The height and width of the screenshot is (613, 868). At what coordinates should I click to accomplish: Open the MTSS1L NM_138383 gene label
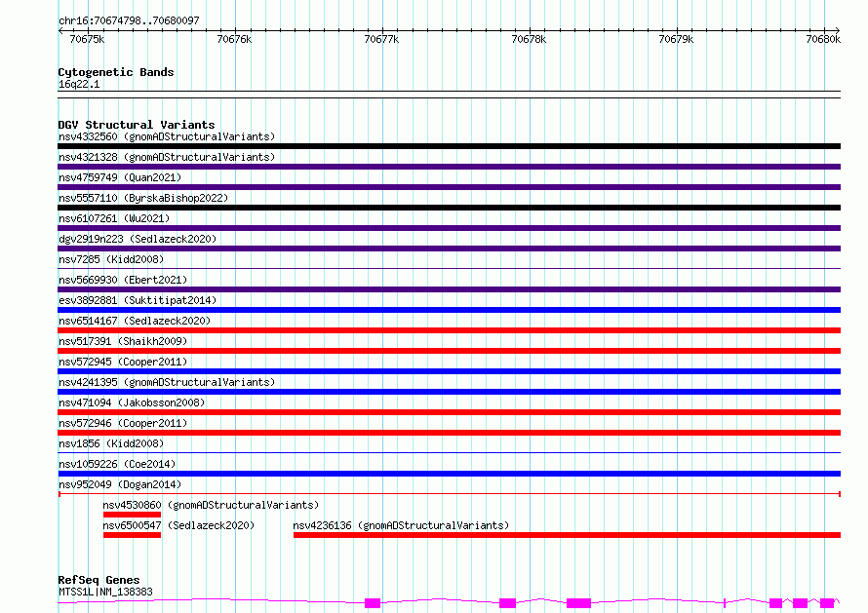pyautogui.click(x=105, y=592)
